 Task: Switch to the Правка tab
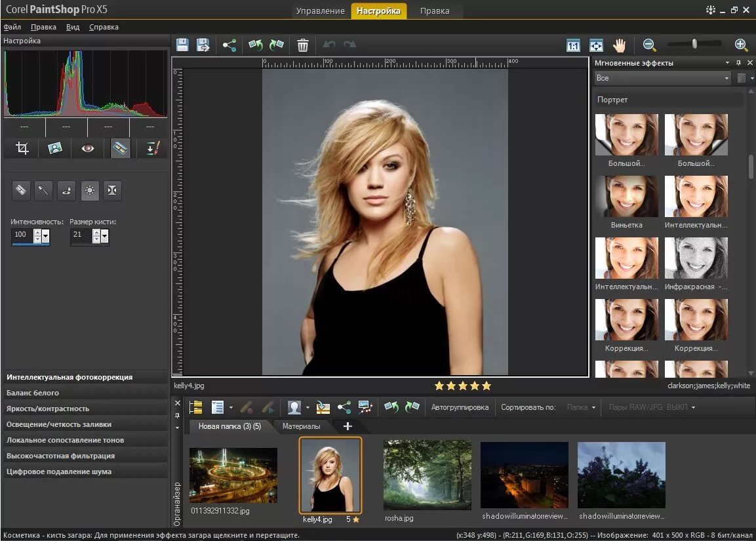click(435, 11)
